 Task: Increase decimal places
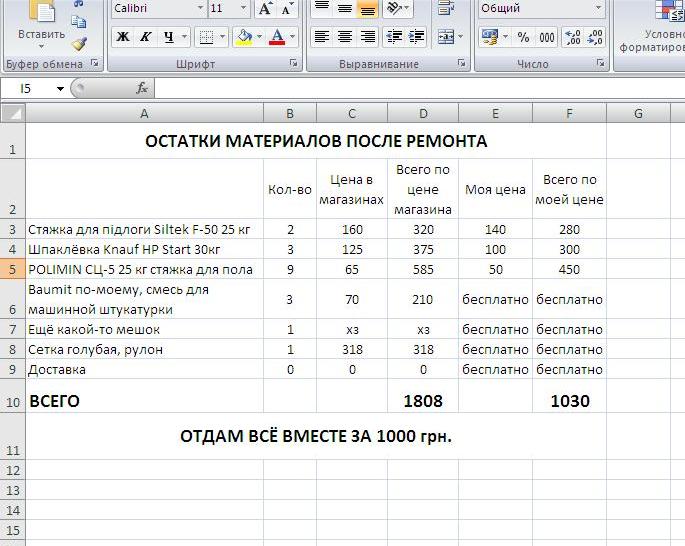(573, 37)
